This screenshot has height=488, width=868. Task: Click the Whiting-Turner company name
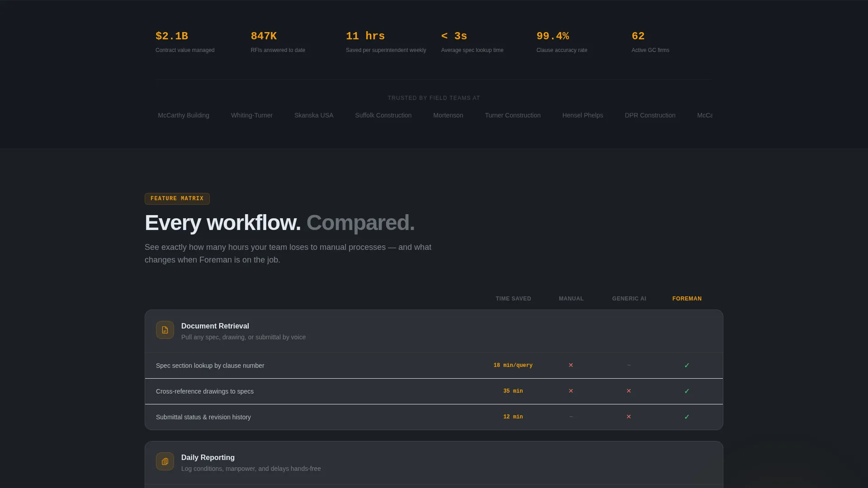tap(252, 115)
